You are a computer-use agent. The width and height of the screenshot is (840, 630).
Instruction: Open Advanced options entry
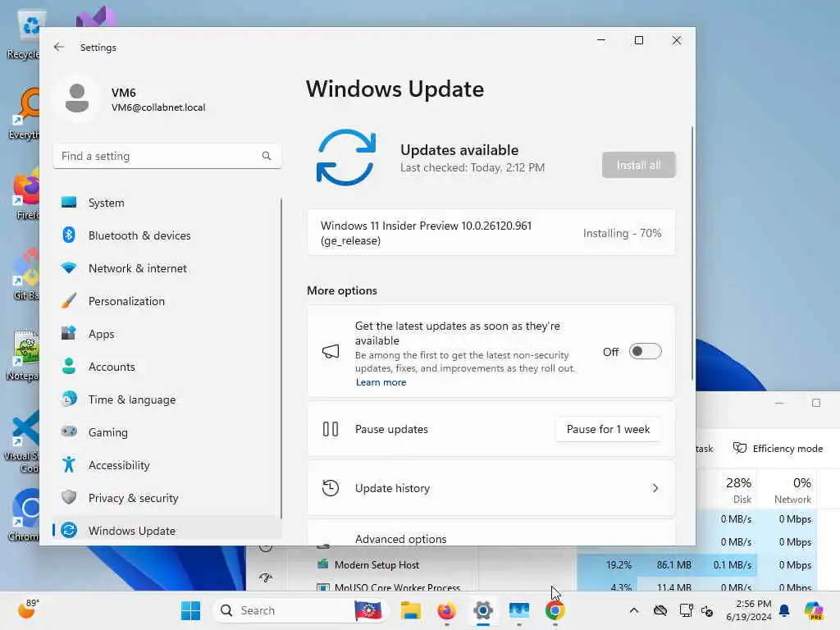(491, 534)
